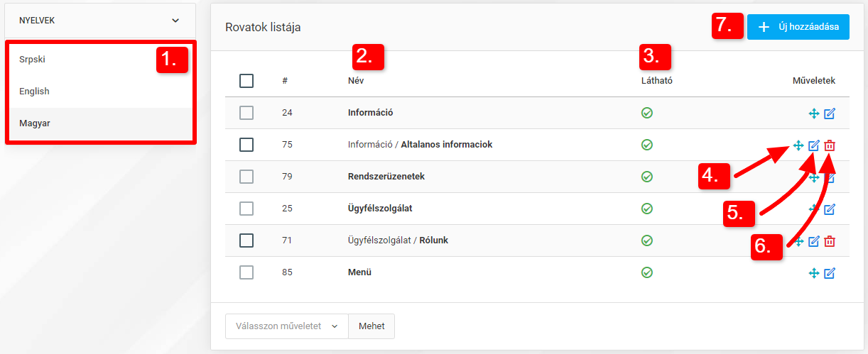Click move icon for Menü row
This screenshot has width=868, height=354.
pyautogui.click(x=814, y=273)
